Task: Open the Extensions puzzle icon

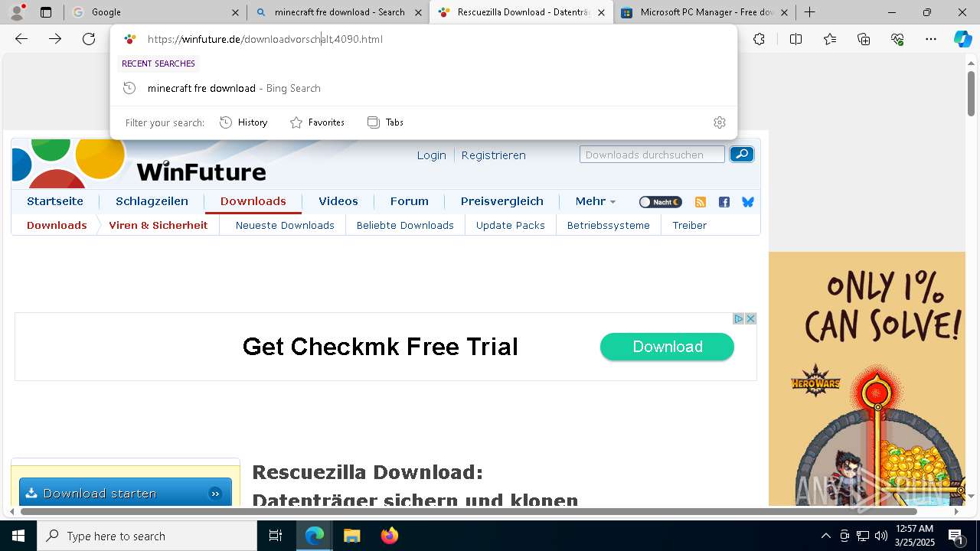Action: (759, 39)
